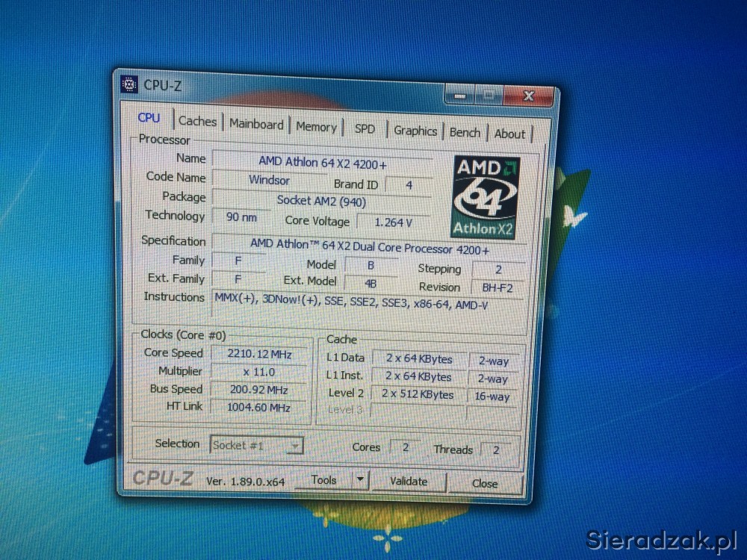
Task: Click the CPU-Z title bar icon
Action: pos(129,84)
